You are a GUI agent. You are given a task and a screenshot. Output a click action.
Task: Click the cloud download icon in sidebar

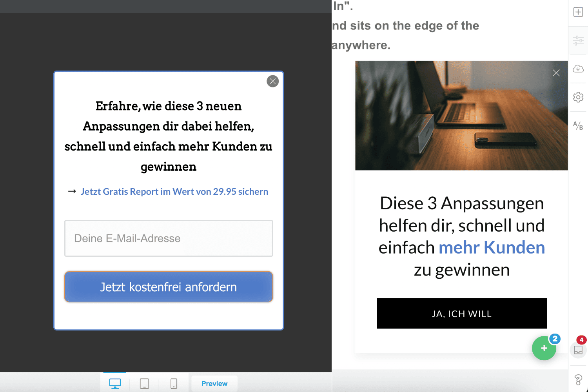point(578,69)
